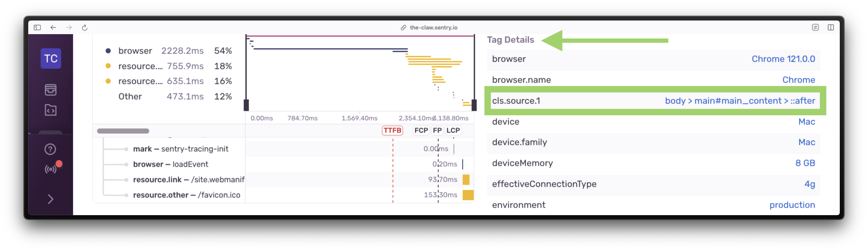Open the broadcast What's New icon
The width and height of the screenshot is (868, 251).
pos(51,169)
